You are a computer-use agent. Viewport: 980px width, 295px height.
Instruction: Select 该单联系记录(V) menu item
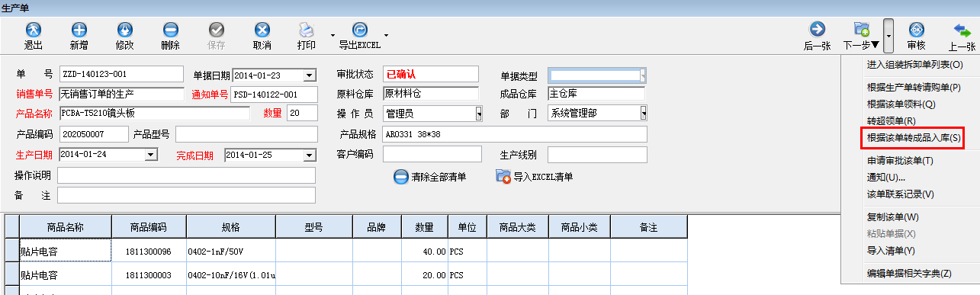tap(900, 194)
